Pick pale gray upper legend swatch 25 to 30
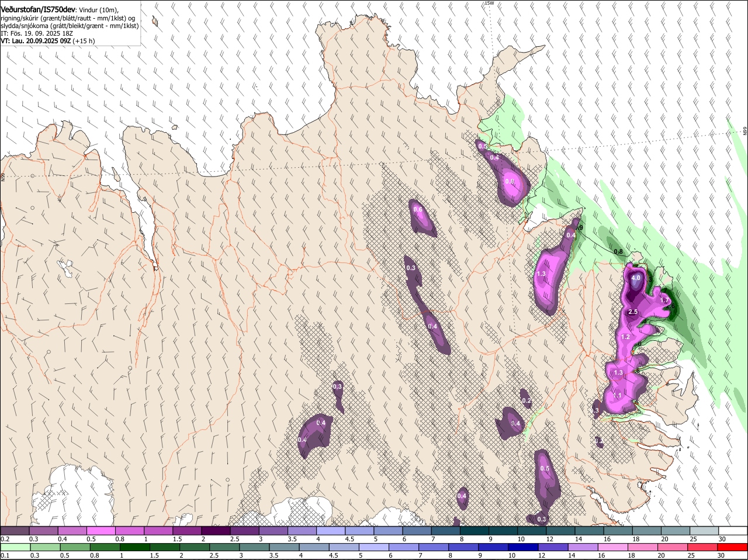The width and height of the screenshot is (748, 560). tap(705, 531)
